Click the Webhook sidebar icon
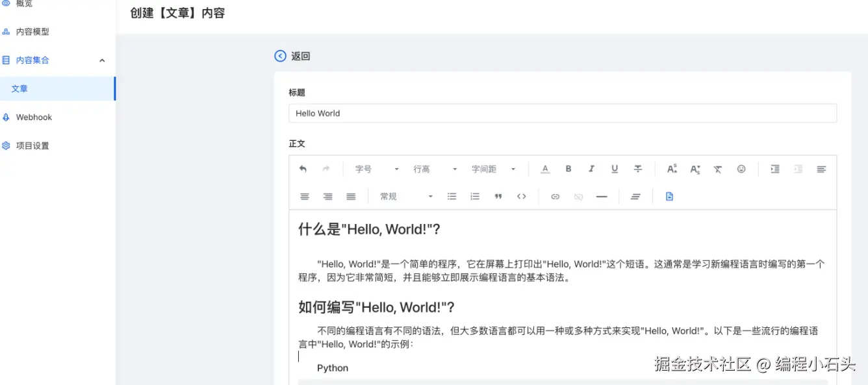Image resolution: width=868 pixels, height=385 pixels. [x=6, y=117]
